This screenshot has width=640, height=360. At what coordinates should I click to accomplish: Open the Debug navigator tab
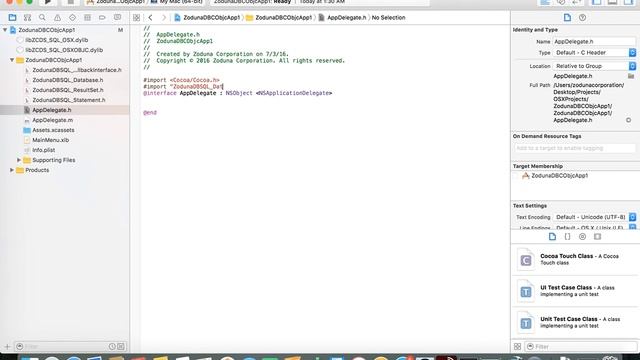(x=87, y=18)
